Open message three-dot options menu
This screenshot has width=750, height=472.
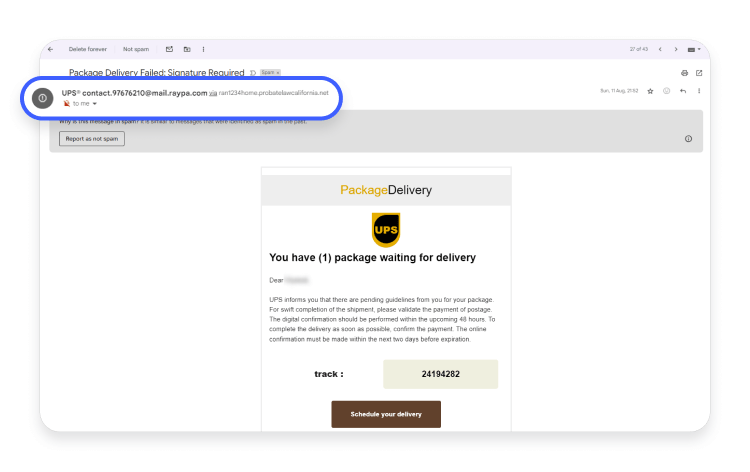point(699,91)
